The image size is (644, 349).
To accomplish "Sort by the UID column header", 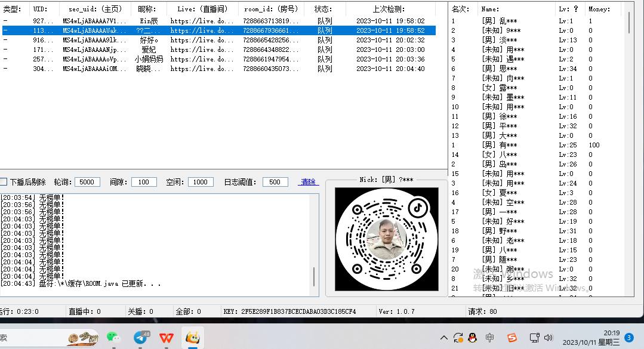I will click(41, 9).
